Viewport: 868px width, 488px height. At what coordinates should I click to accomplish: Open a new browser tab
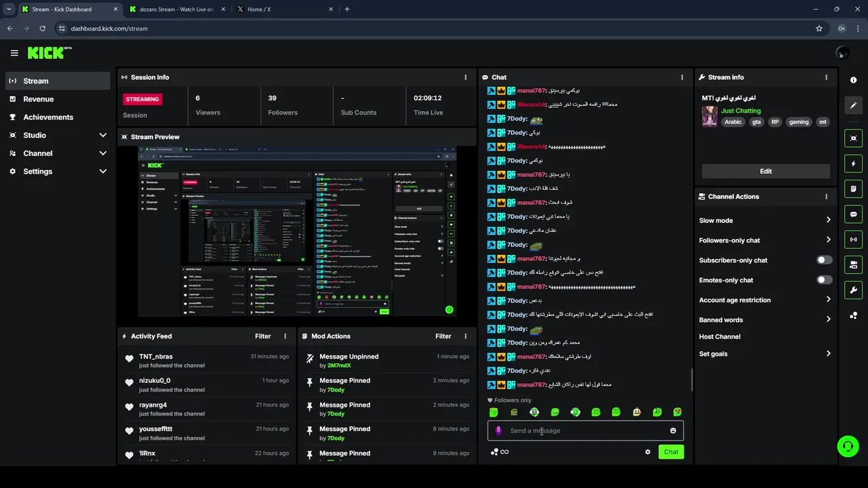(x=347, y=9)
